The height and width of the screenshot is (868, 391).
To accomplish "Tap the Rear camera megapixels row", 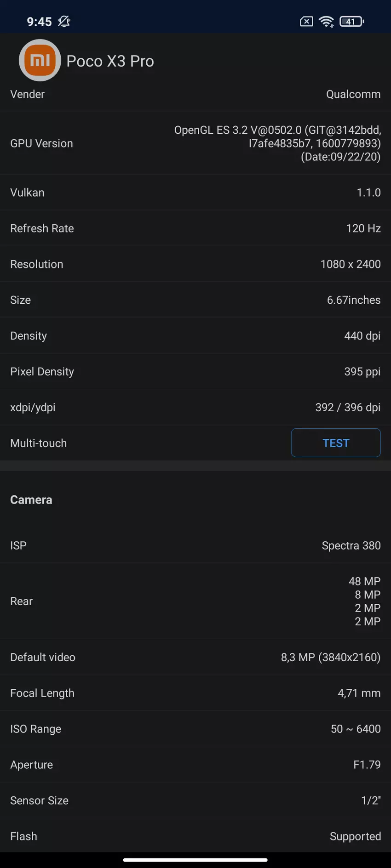I will pos(195,601).
